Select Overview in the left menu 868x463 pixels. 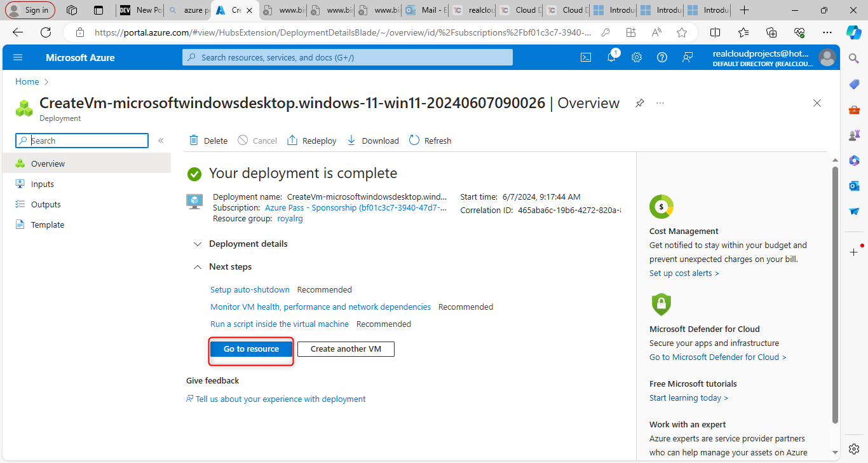[x=86, y=163]
